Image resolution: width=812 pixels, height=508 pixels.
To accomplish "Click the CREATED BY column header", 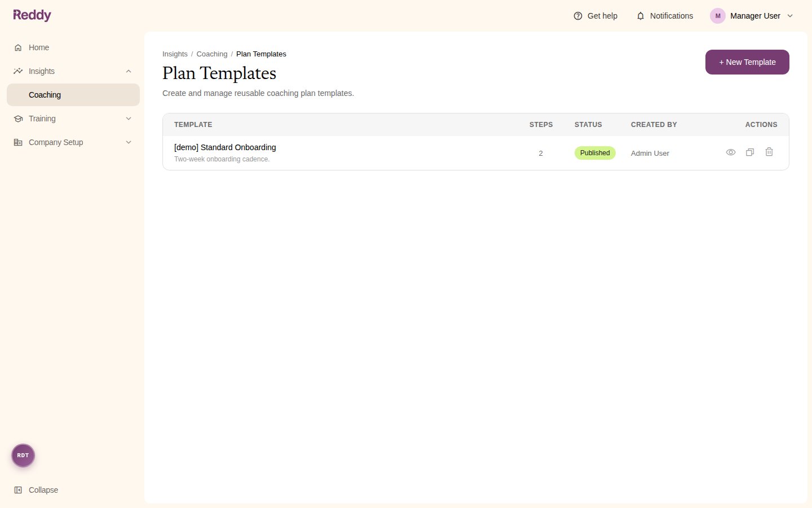I will click(x=654, y=125).
